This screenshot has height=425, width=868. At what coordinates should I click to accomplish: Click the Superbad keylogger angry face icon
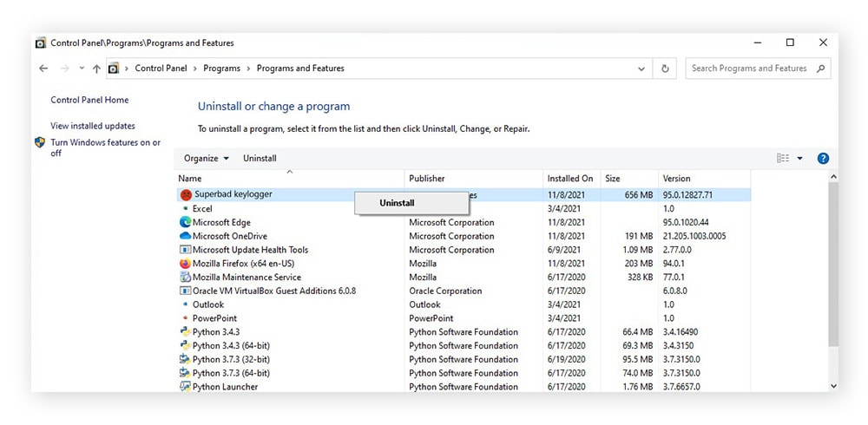pyautogui.click(x=186, y=195)
